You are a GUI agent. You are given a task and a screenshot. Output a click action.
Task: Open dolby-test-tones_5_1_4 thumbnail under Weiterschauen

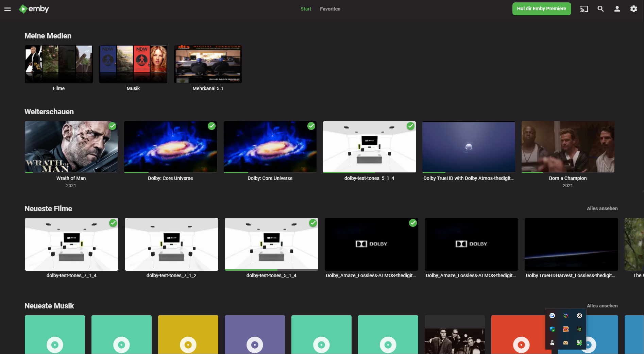coord(369,147)
